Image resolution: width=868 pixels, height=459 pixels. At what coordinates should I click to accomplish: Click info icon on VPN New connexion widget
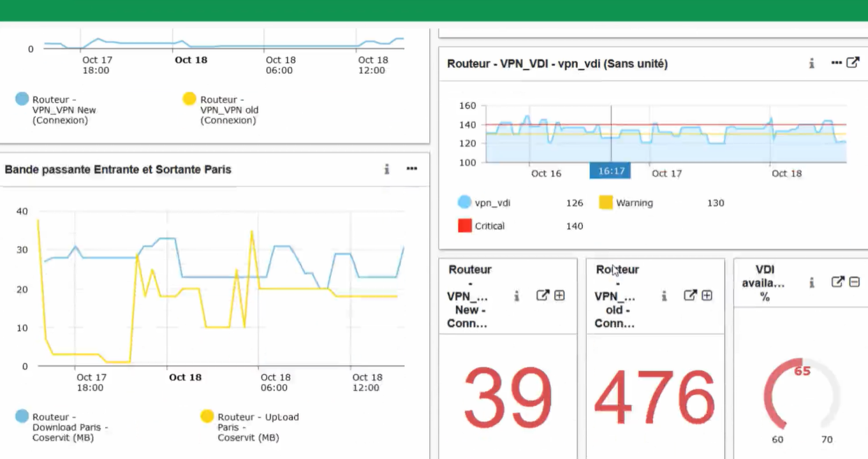tap(517, 296)
